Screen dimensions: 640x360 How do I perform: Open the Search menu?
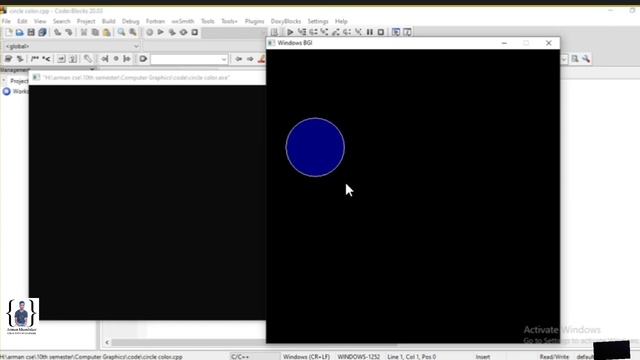click(x=62, y=21)
